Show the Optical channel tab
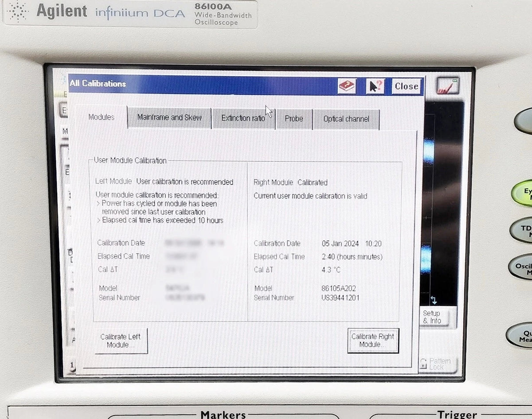This screenshot has width=532, height=419. (346, 119)
